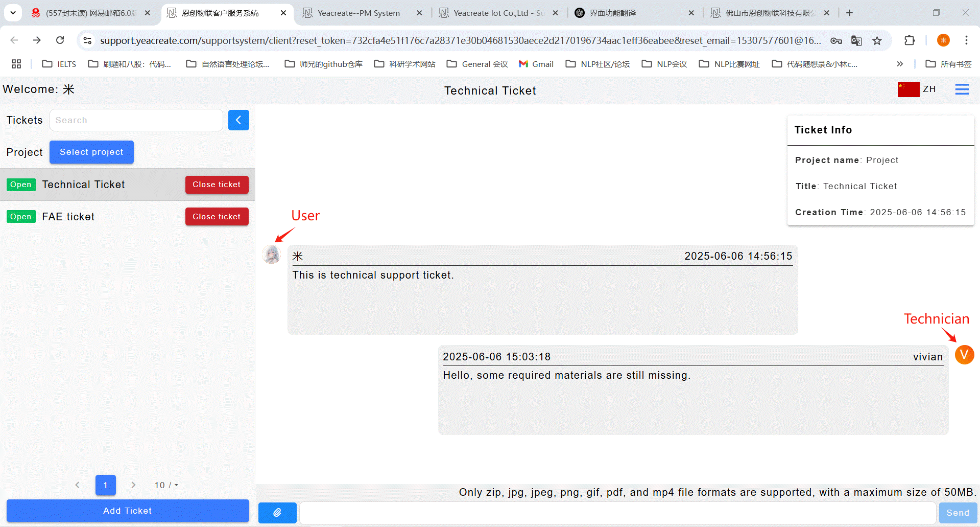Expand the page-size dropdown showing 10
This screenshot has height=527, width=980.
[x=166, y=485]
